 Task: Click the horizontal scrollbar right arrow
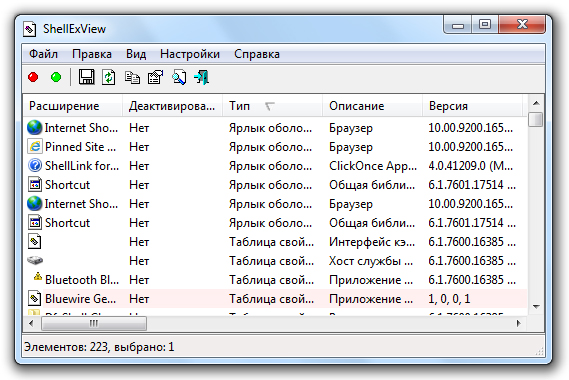[519, 323]
